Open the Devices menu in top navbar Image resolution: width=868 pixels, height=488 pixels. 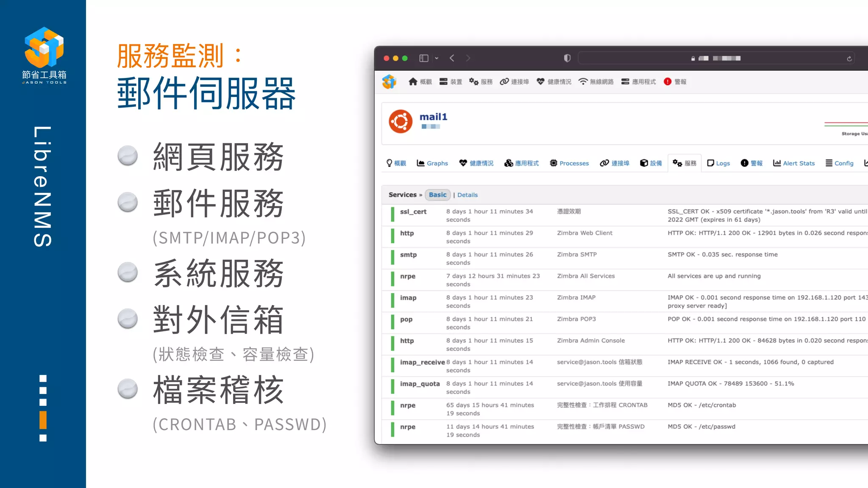coord(451,82)
